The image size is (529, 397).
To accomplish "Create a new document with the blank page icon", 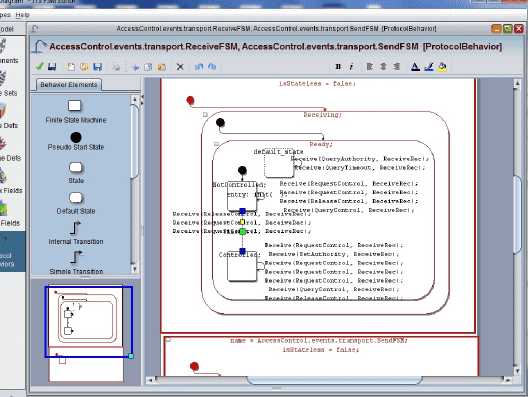I will coord(71,67).
